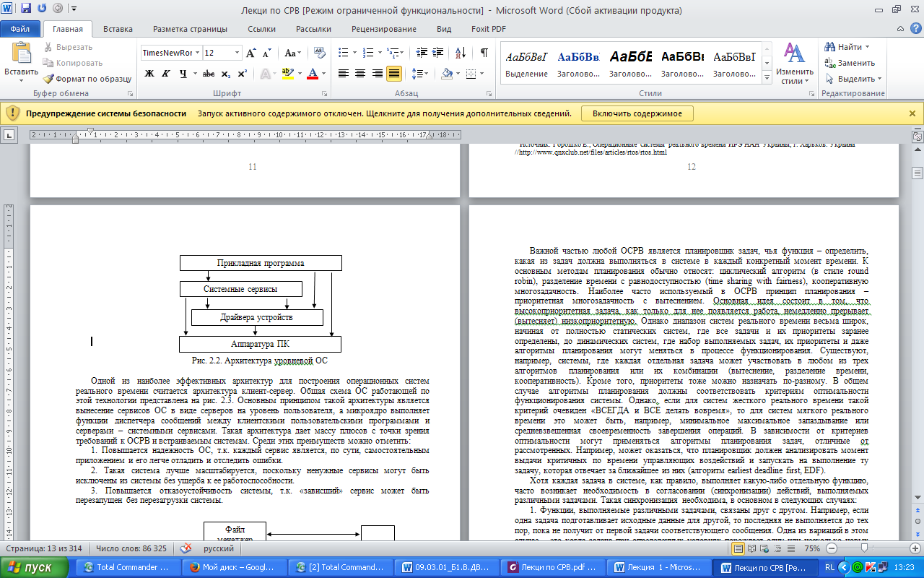Click the Undo icon in the quick access toolbar
The image size is (924, 578).
click(x=41, y=9)
